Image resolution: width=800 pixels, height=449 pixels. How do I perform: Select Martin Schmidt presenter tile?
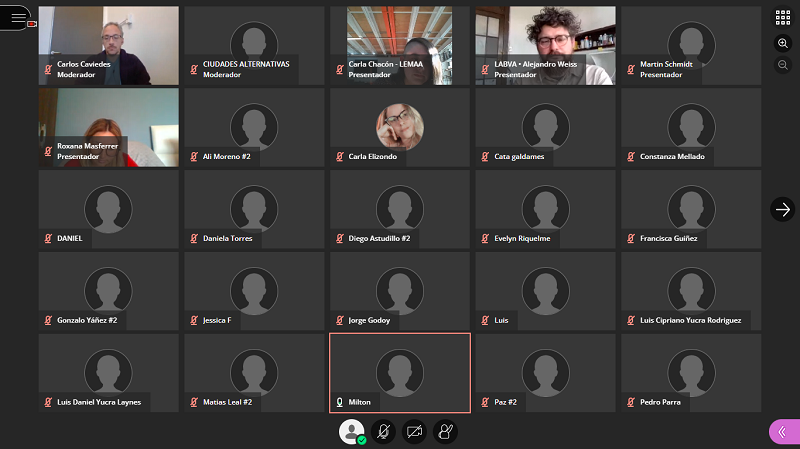pyautogui.click(x=691, y=45)
